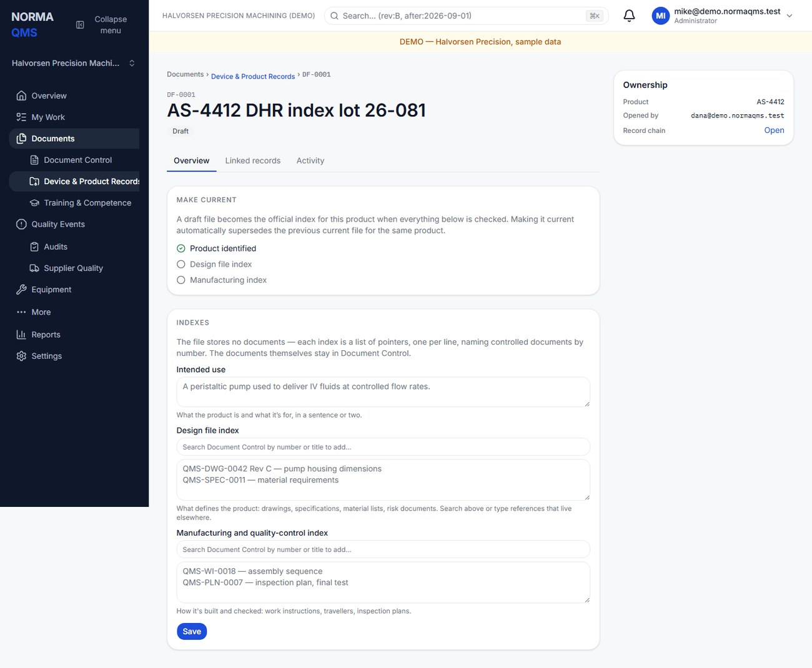The height and width of the screenshot is (668, 812).
Task: Click the Reports bar chart icon
Action: pyautogui.click(x=21, y=335)
